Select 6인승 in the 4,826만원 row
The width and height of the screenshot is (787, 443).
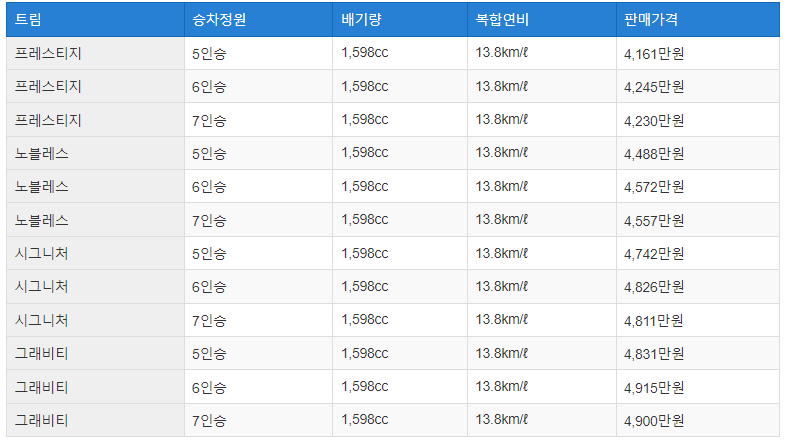[x=209, y=286]
